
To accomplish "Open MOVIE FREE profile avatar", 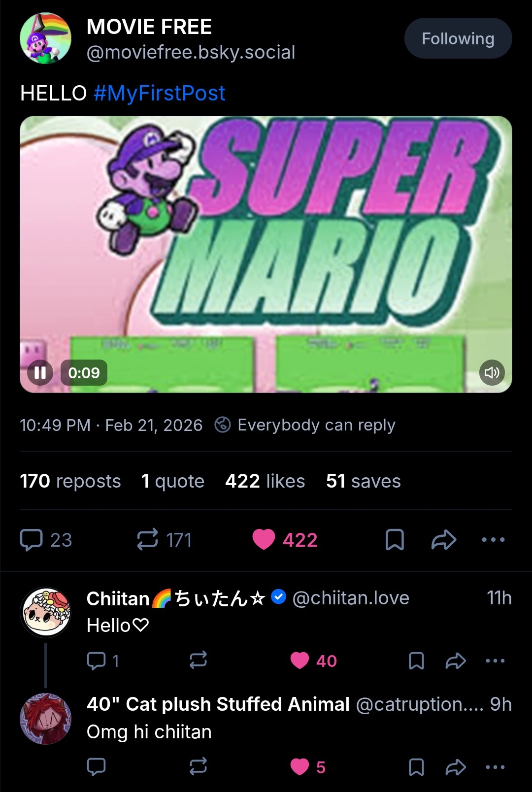I will point(45,38).
